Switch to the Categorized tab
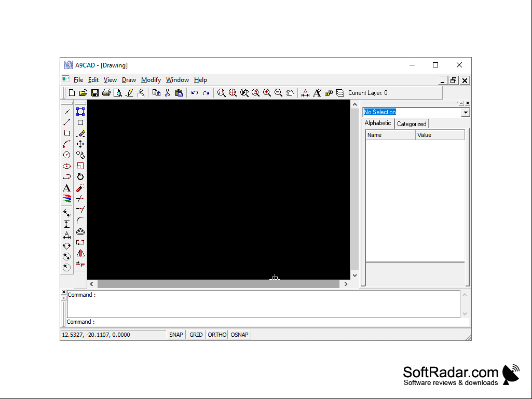 click(412, 124)
